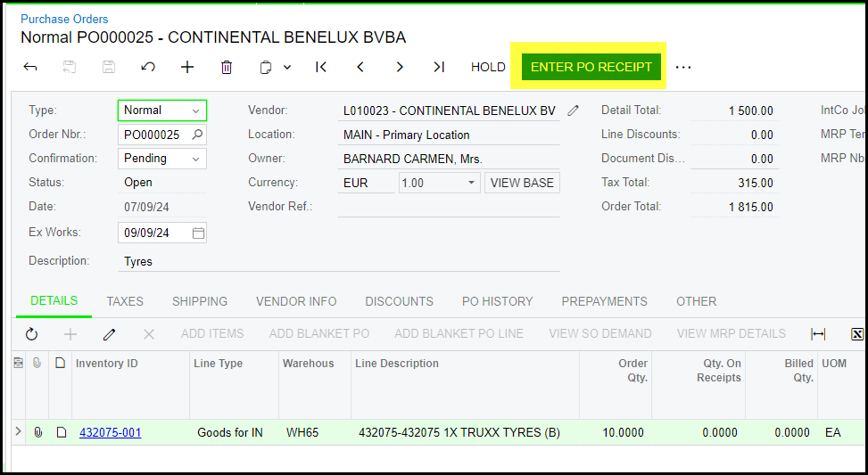This screenshot has width=868, height=475.
Task: Jump to the last record
Action: [x=438, y=67]
